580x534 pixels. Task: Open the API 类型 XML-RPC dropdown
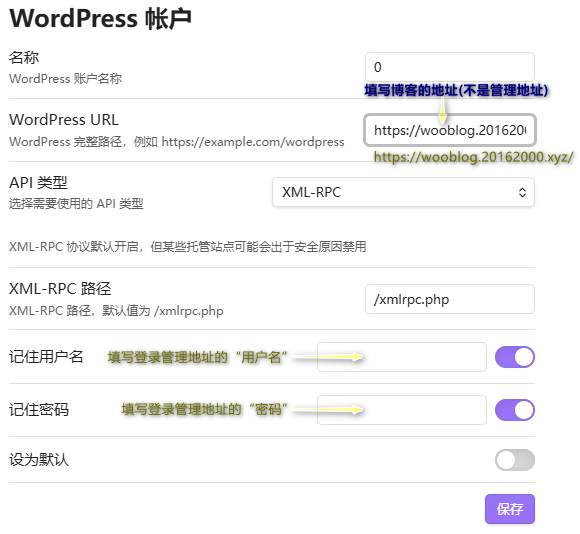[403, 192]
